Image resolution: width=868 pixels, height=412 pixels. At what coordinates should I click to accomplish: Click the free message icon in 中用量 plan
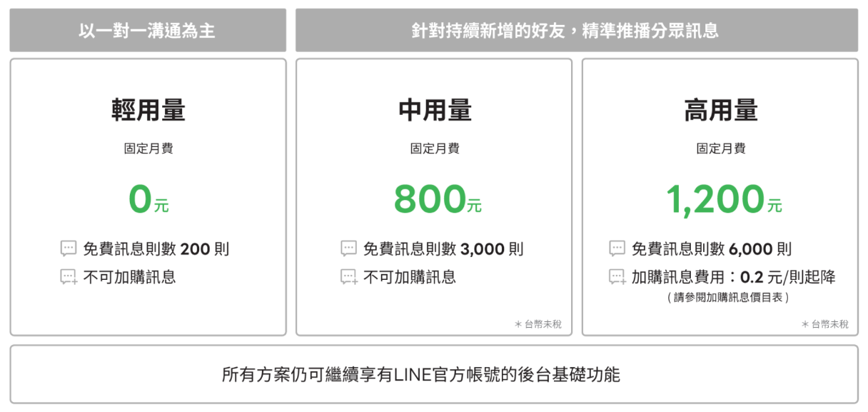pyautogui.click(x=348, y=249)
